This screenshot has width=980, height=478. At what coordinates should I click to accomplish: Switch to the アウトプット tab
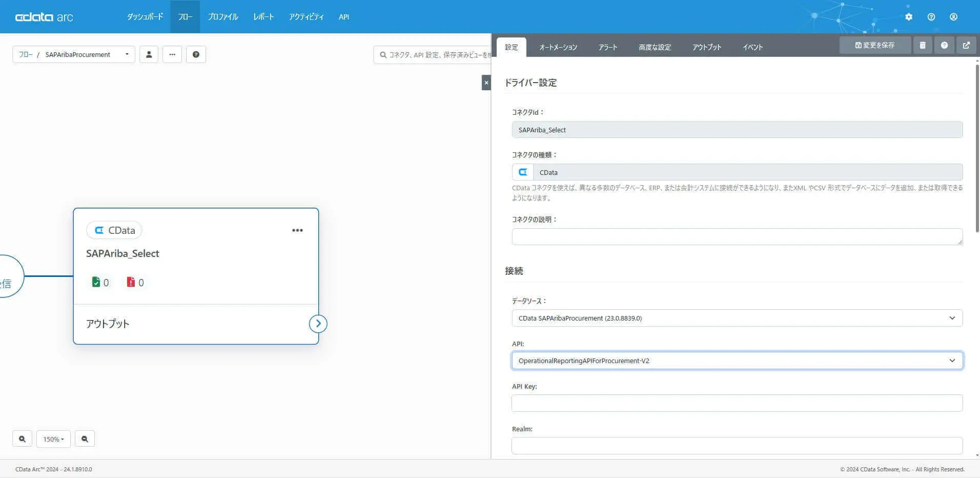click(x=707, y=47)
